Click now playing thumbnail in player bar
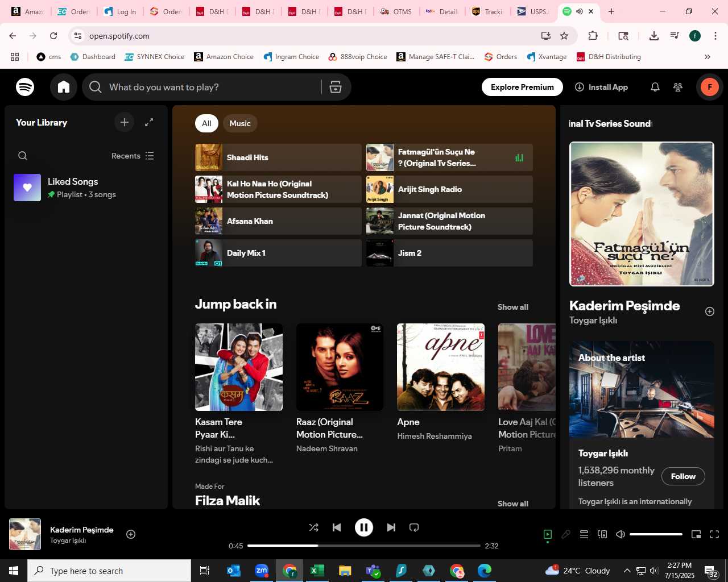 pyautogui.click(x=25, y=534)
